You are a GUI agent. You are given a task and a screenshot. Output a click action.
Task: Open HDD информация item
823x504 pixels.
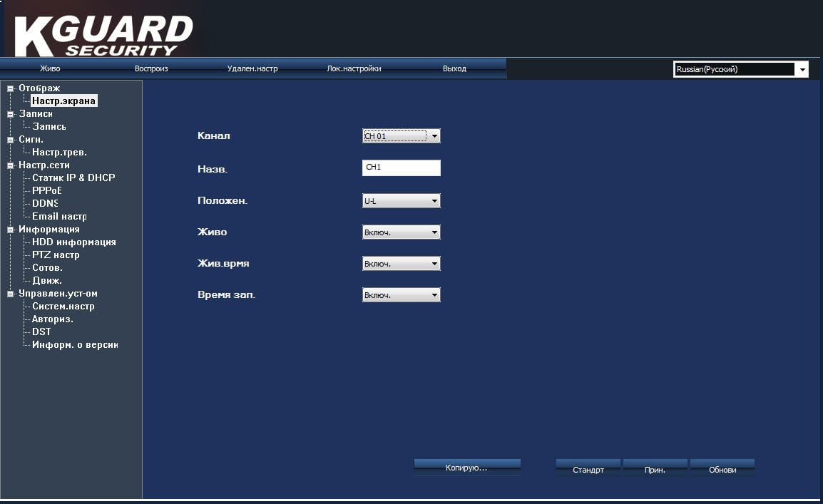tap(74, 242)
